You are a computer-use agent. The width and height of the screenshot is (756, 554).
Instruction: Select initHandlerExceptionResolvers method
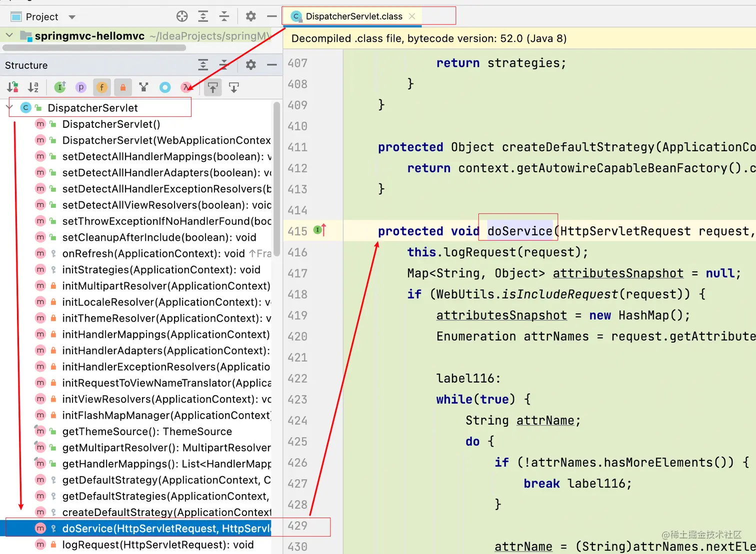click(166, 367)
